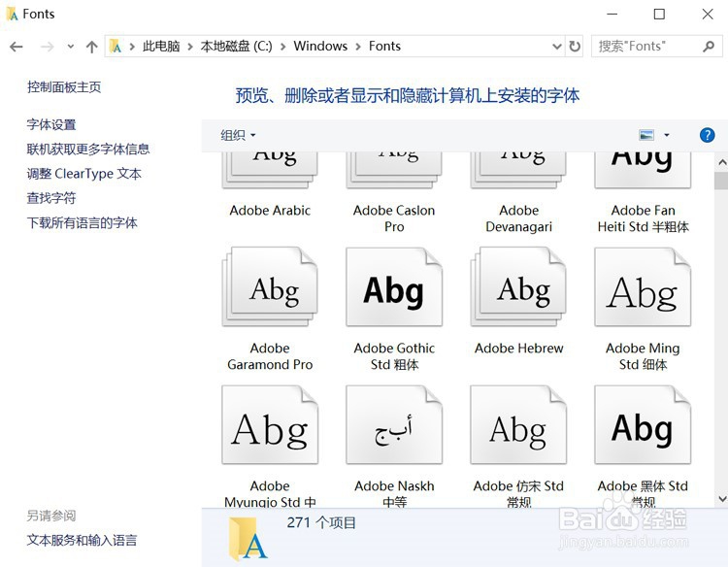Go back with the back arrow
This screenshot has width=728, height=567.
[17, 47]
